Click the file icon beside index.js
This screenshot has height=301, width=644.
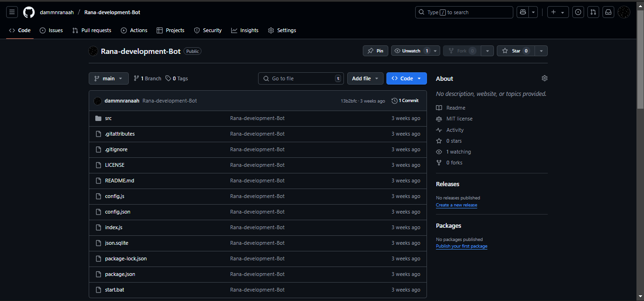(98, 227)
